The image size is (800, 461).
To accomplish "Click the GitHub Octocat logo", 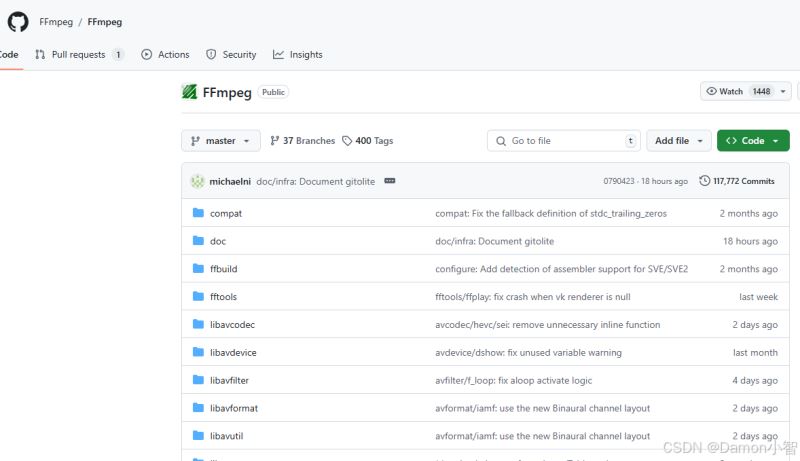I will pos(18,22).
